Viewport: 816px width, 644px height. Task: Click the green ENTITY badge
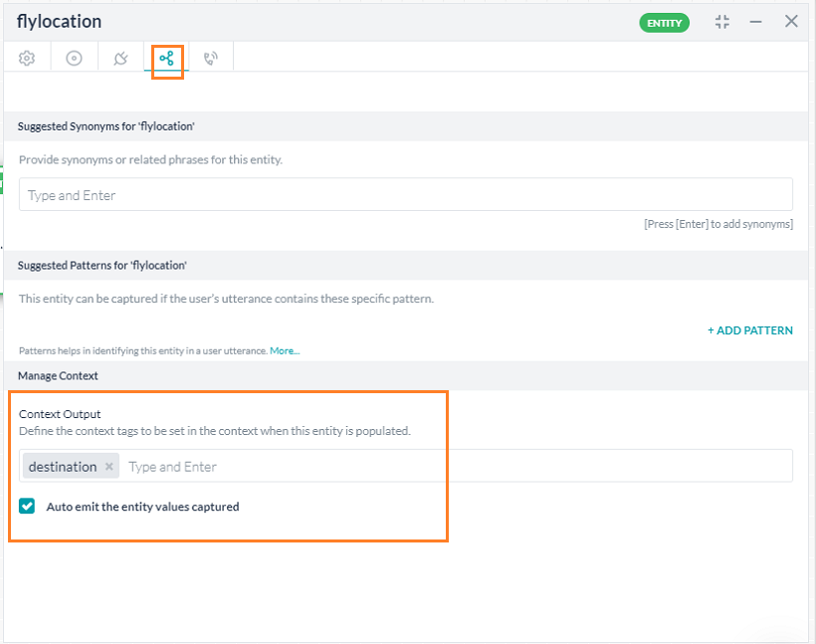[664, 22]
